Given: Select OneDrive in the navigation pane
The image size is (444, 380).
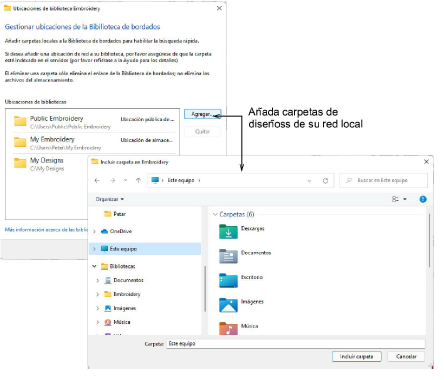Looking at the screenshot, I should 121,231.
